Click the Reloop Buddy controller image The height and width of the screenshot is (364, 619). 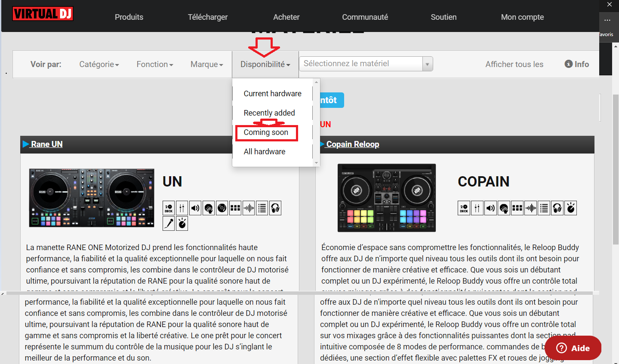click(x=387, y=198)
